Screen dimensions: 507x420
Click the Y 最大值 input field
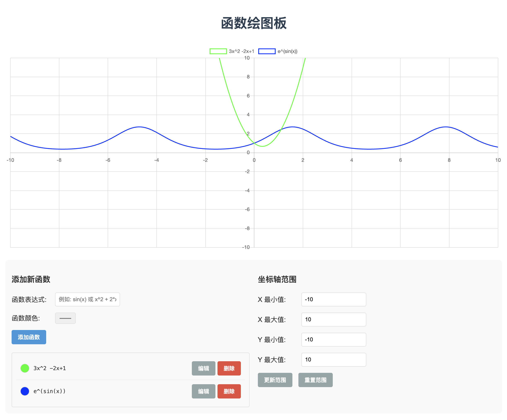click(x=334, y=359)
